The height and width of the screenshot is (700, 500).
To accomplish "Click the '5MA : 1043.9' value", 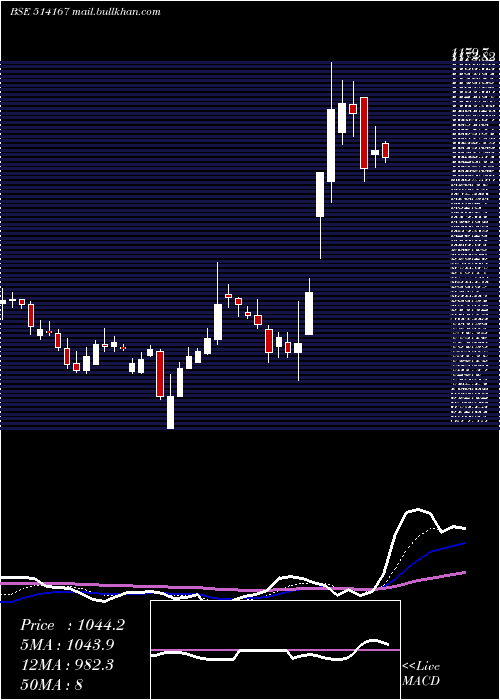I will pyautogui.click(x=67, y=645).
